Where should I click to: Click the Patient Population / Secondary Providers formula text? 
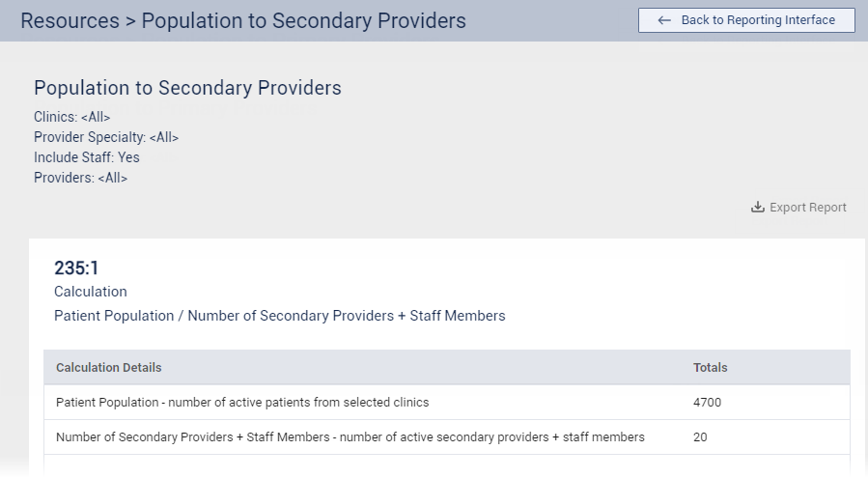click(x=279, y=316)
